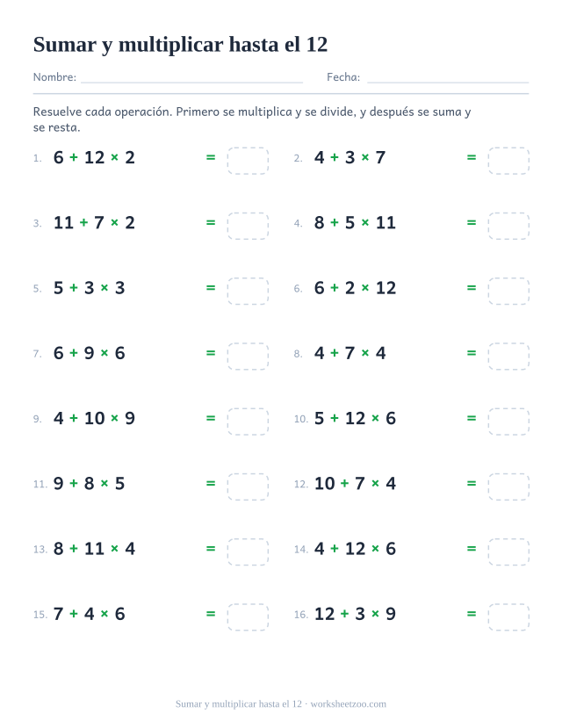Click the Nombre input line
The width and height of the screenshot is (562, 728).
point(191,78)
